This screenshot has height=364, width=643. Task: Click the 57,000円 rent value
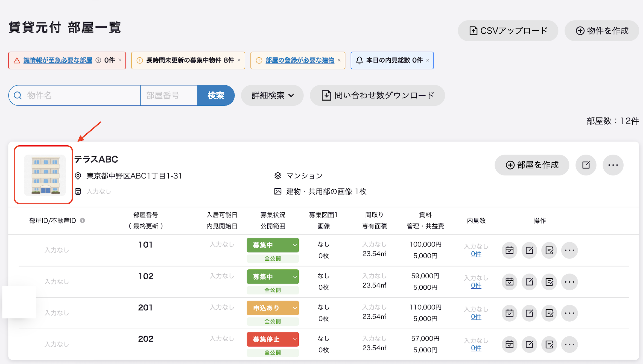coord(425,339)
